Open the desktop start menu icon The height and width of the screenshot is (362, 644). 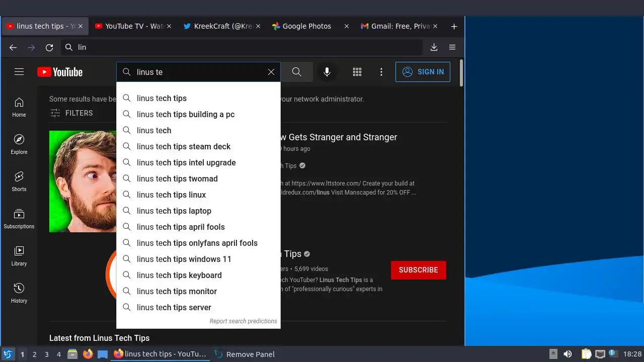click(8, 354)
